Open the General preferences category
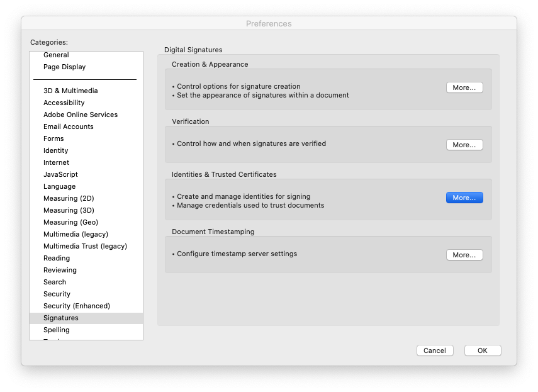 pos(56,55)
